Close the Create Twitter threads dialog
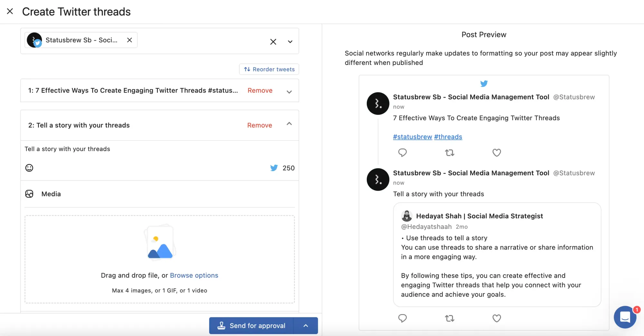The height and width of the screenshot is (336, 644). (x=10, y=12)
